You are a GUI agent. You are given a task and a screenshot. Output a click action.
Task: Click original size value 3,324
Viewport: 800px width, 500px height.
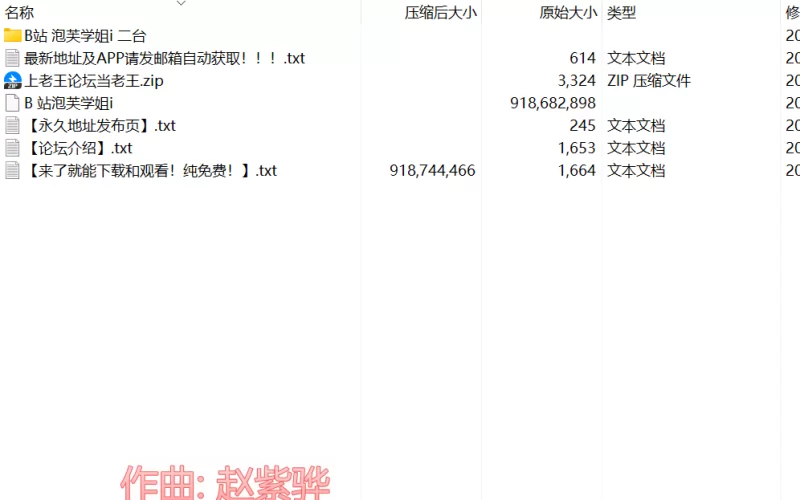(577, 81)
